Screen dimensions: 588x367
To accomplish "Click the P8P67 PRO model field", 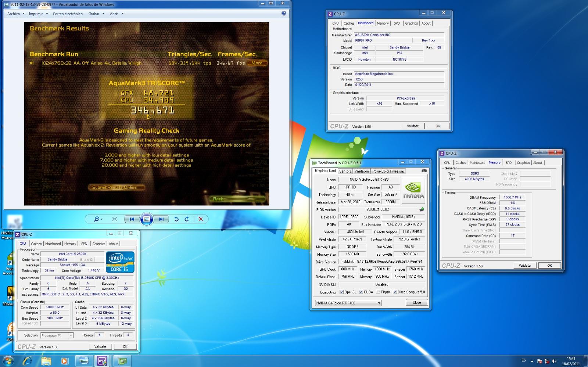I will pos(382,40).
